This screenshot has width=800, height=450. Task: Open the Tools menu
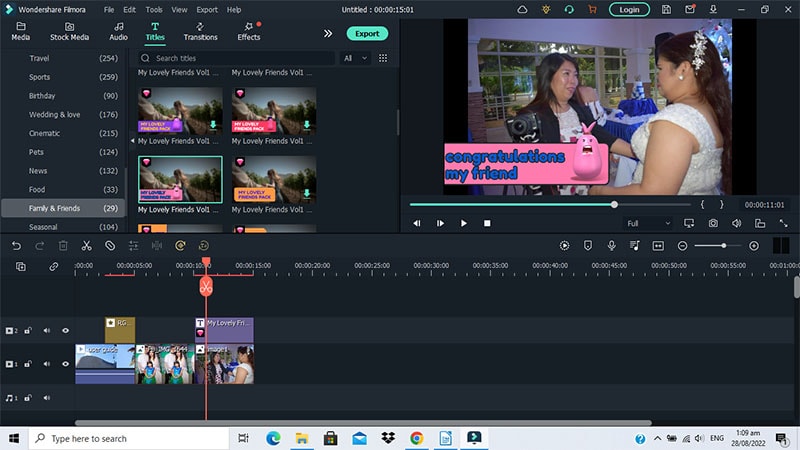(x=154, y=10)
